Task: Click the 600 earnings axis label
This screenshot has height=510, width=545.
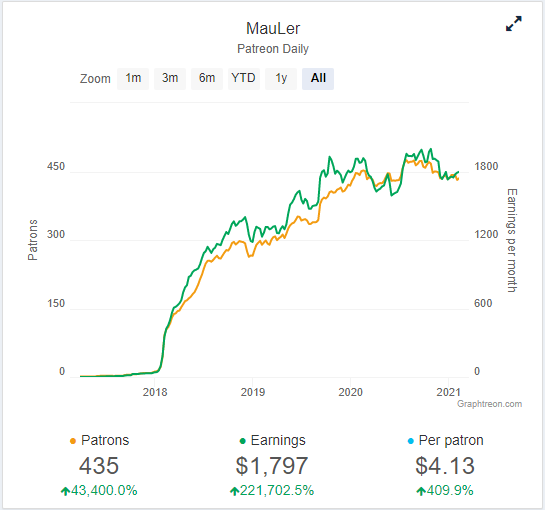Action: pyautogui.click(x=483, y=303)
